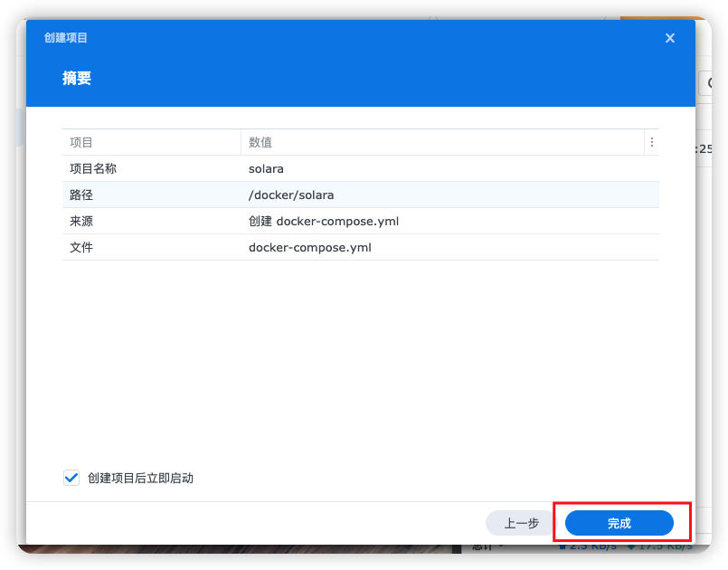The image size is (728, 570).
Task: Close the 创建项目 dialog with X
Action: click(670, 38)
